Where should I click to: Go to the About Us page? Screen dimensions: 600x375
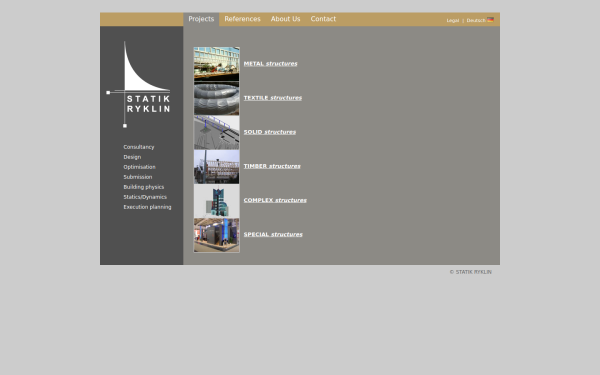pyautogui.click(x=285, y=19)
